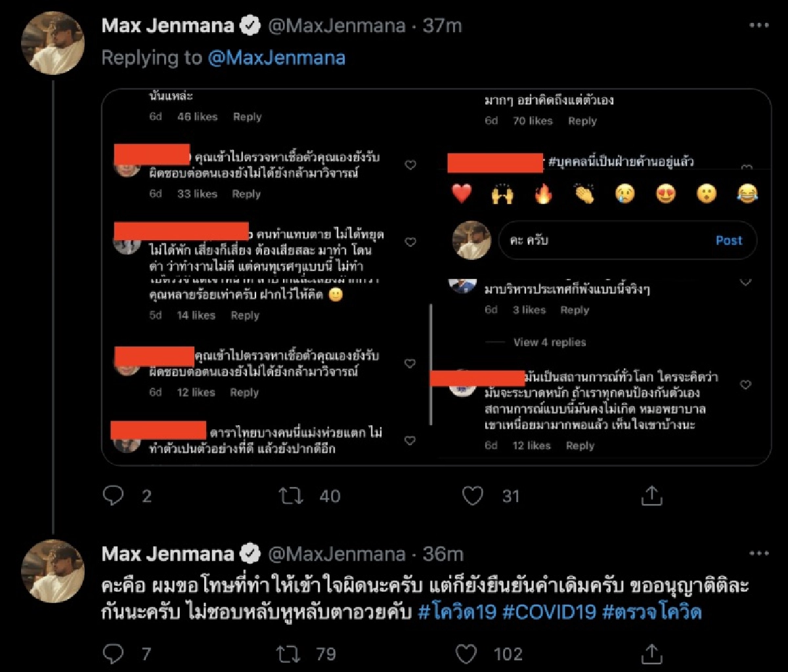
Task: Click Max Jenmana avatar on first tweet
Action: tap(53, 43)
